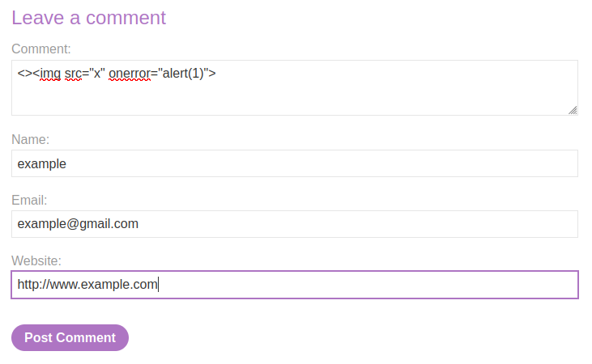Image resolution: width=592 pixels, height=364 pixels.
Task: Focus the Comment text area
Action: 295,87
